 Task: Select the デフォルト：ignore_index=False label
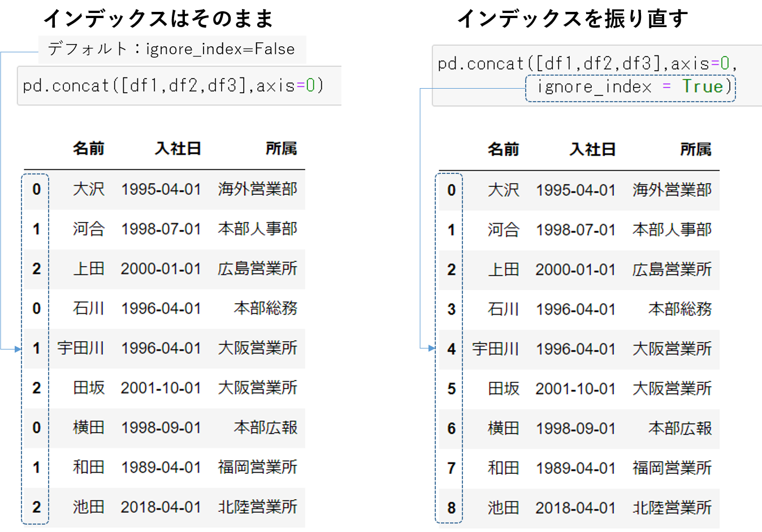point(171,49)
